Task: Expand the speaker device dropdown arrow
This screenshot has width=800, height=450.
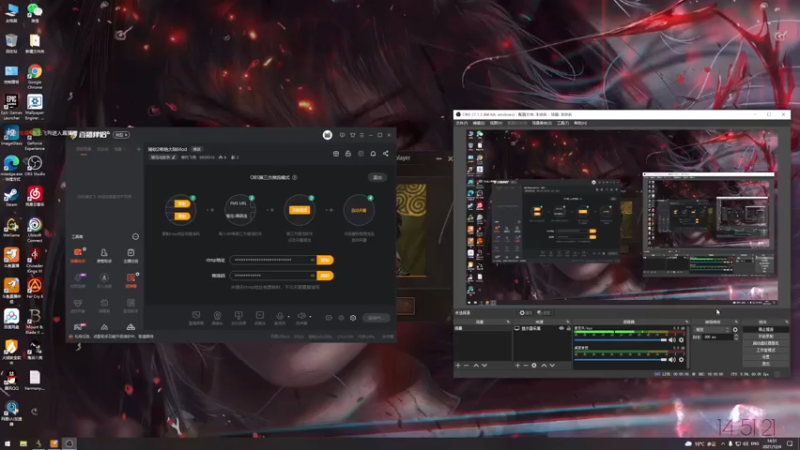Action: click(x=310, y=316)
